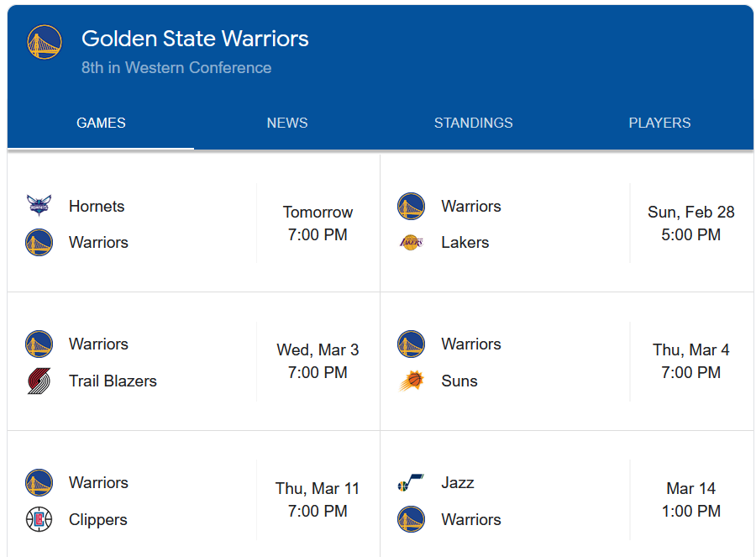Click the Golden State Warriors title

point(195,39)
